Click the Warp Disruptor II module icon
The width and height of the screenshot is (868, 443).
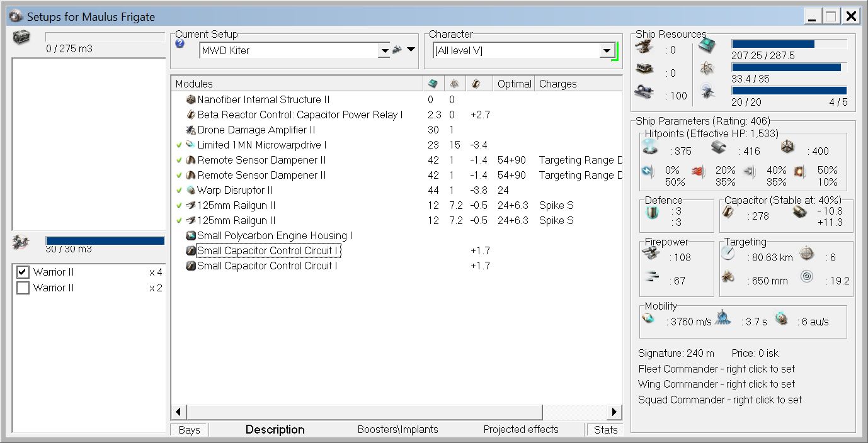191,190
